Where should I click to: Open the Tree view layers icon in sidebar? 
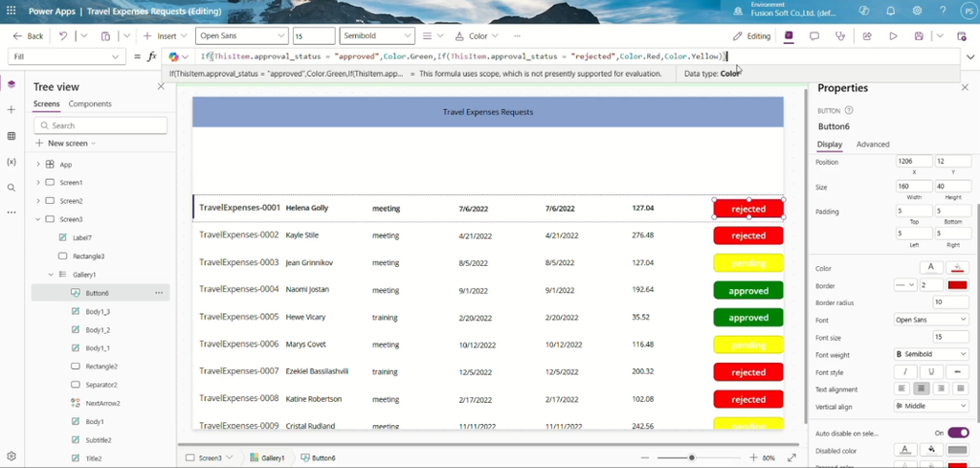click(11, 84)
